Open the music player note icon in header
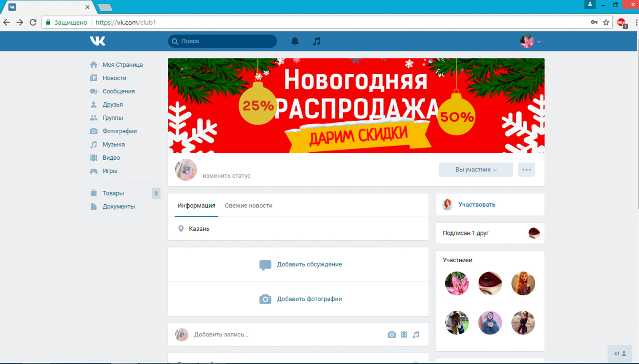 (317, 41)
